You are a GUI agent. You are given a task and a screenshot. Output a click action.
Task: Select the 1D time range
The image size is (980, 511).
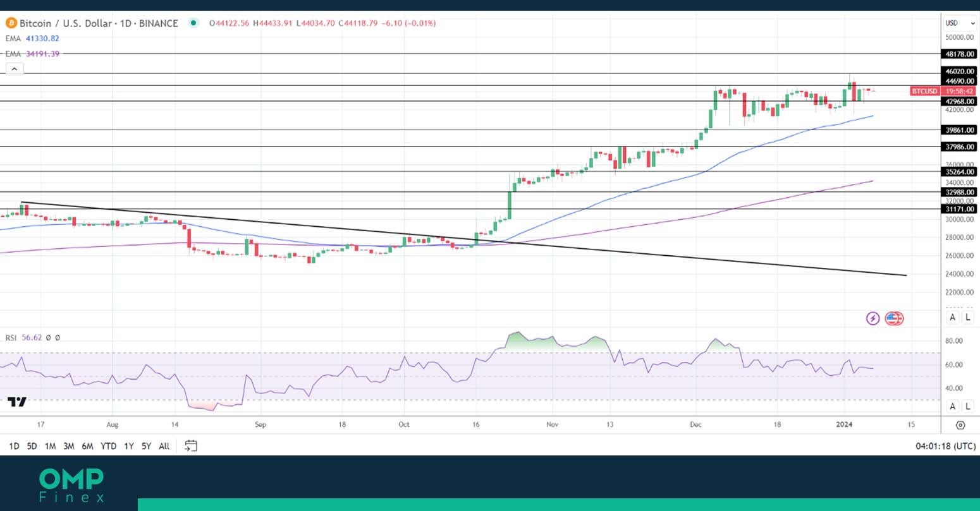coord(14,446)
